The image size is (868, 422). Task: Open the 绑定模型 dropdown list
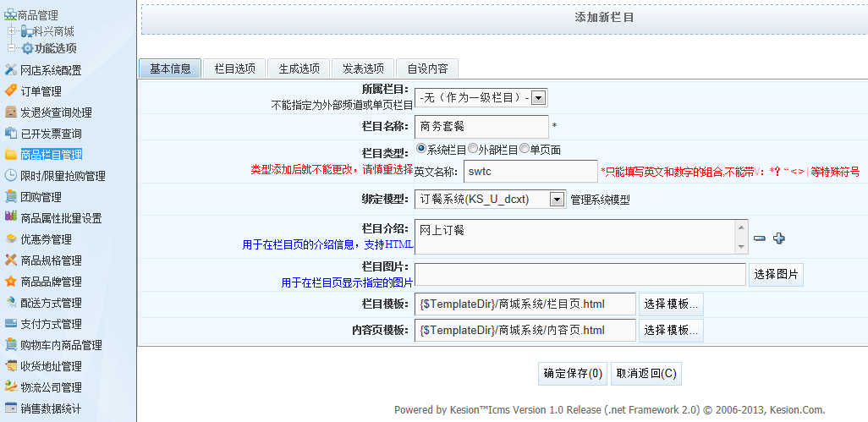(557, 200)
